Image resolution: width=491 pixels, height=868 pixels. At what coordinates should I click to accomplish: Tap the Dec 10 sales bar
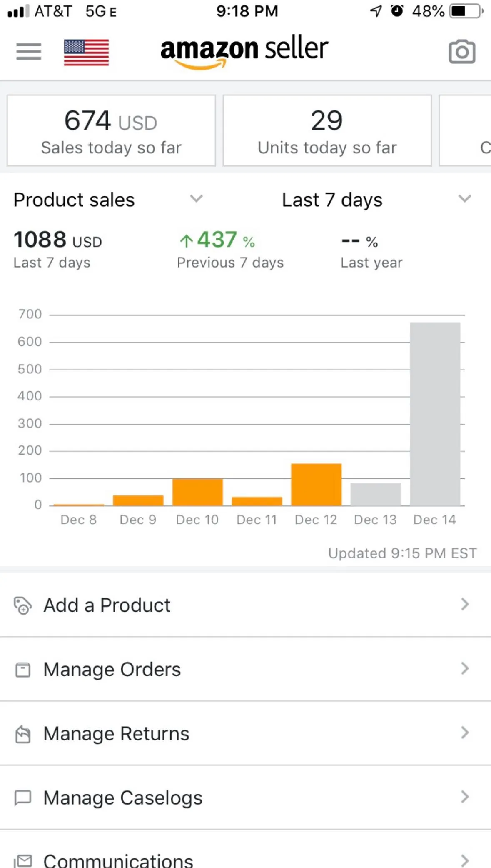pos(197,492)
